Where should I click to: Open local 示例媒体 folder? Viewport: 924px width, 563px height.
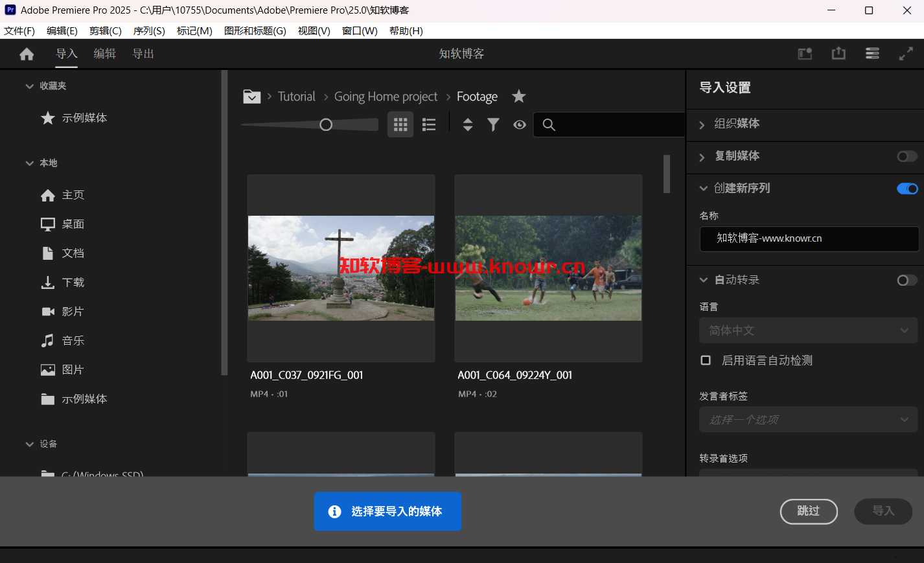[x=74, y=399]
